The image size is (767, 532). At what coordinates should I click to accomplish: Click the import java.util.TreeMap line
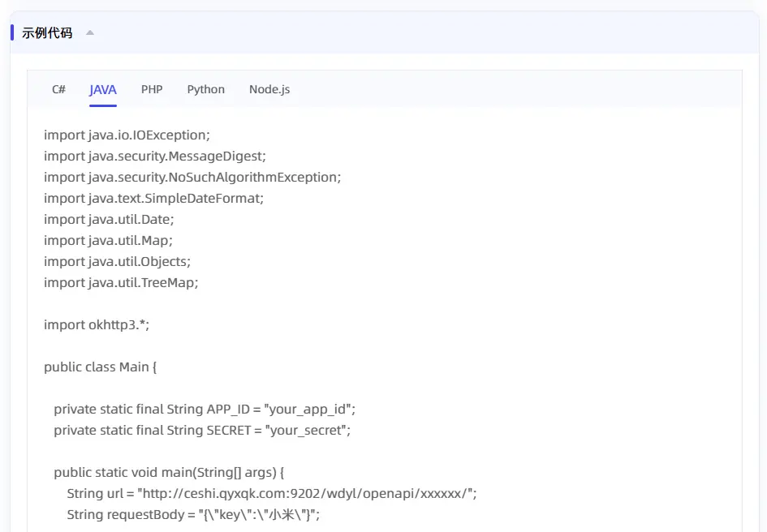tap(121, 282)
